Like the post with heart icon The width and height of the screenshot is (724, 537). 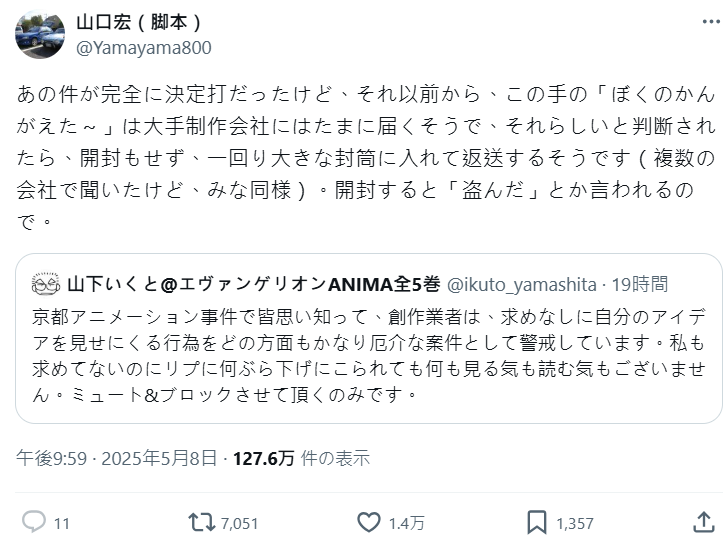[x=369, y=522]
